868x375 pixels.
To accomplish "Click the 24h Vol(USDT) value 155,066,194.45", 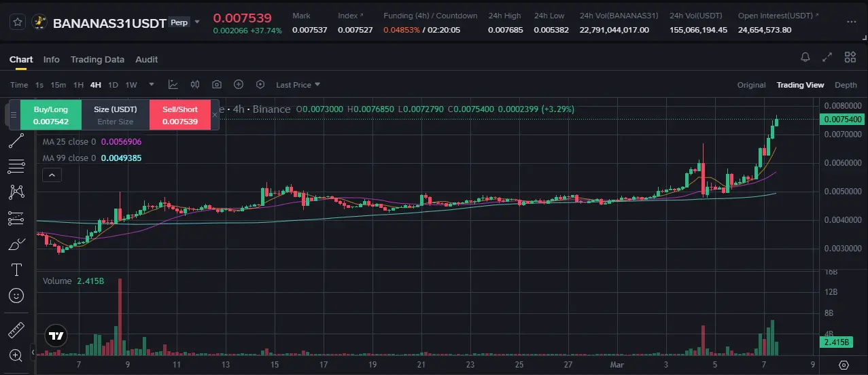I will [x=698, y=30].
